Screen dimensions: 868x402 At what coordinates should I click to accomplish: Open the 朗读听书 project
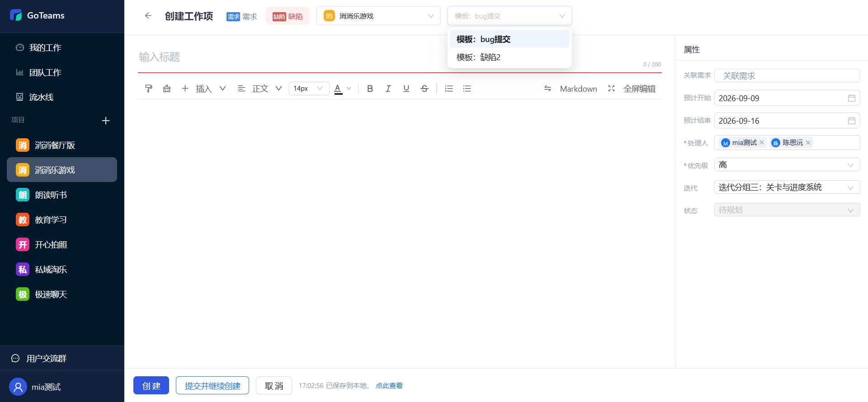(x=62, y=195)
